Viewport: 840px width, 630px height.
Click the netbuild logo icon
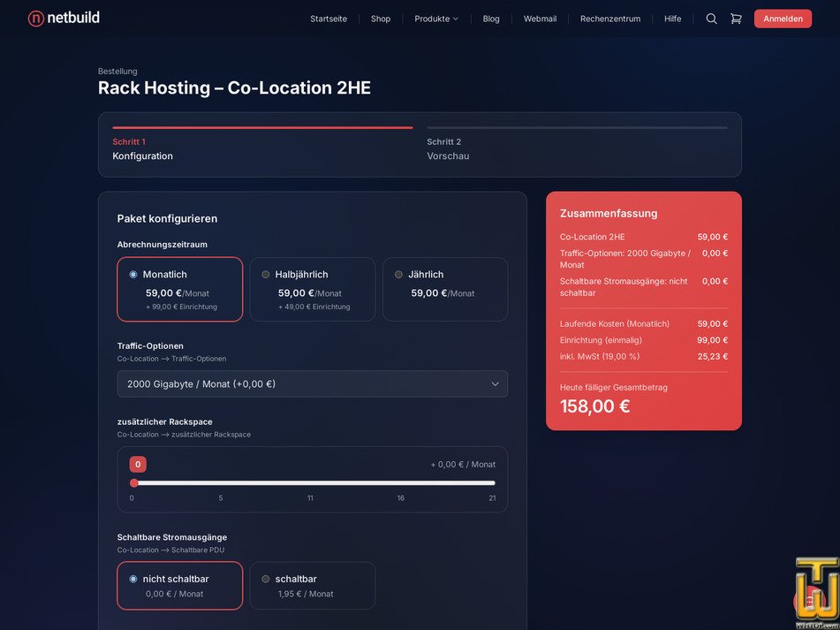[36, 19]
